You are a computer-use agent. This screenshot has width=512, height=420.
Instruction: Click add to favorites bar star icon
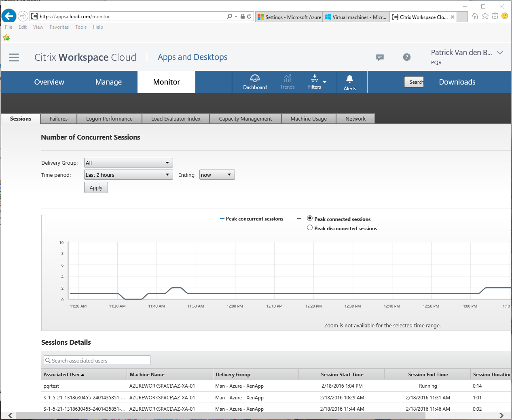point(6,38)
